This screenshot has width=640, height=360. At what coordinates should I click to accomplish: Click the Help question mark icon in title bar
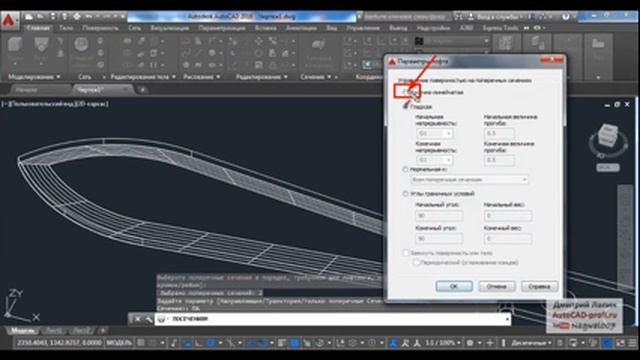pos(565,17)
